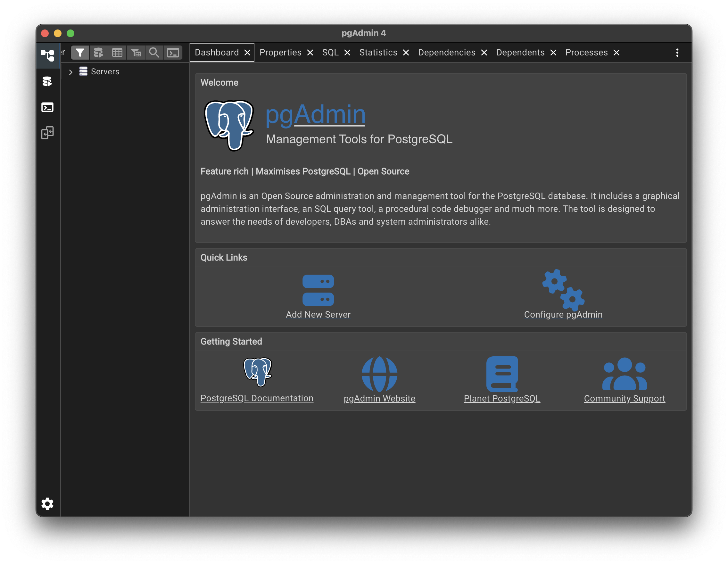Close the Processes tab
Viewport: 728px width, 564px height.
pos(616,53)
